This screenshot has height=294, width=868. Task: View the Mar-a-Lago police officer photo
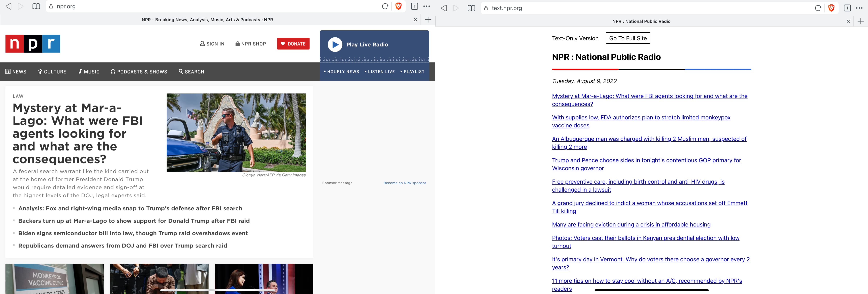pyautogui.click(x=236, y=133)
